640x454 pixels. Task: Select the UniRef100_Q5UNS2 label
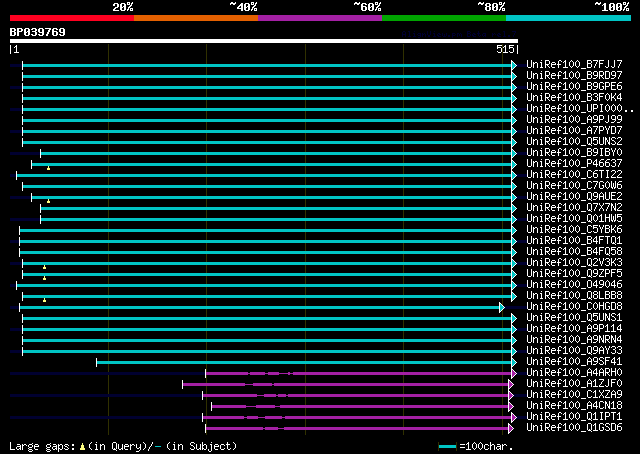coord(574,142)
